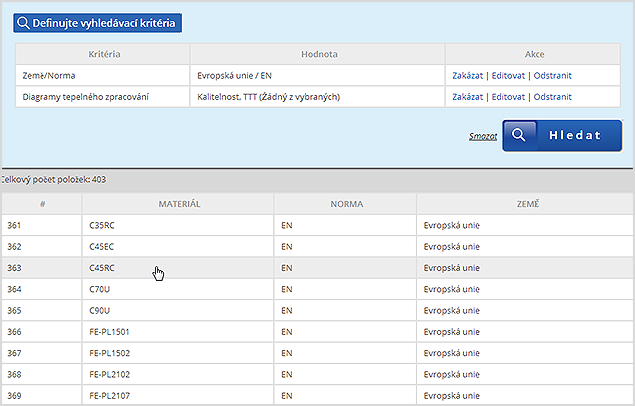Click the MATERIÁL column header
635x406 pixels.
click(x=179, y=204)
